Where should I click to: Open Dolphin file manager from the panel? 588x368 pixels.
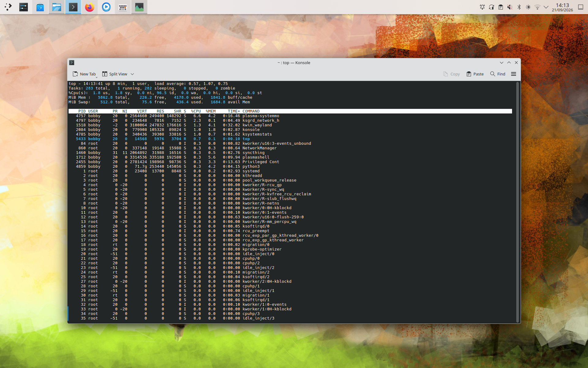click(57, 7)
